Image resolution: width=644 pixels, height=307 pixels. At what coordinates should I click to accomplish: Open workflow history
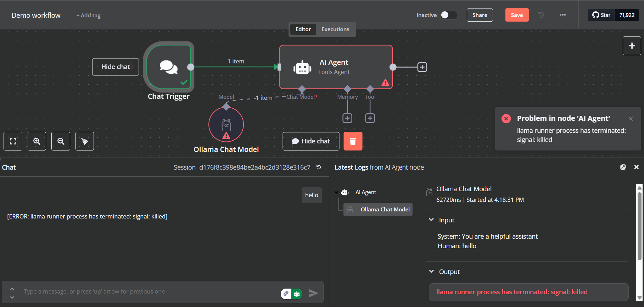coord(541,15)
